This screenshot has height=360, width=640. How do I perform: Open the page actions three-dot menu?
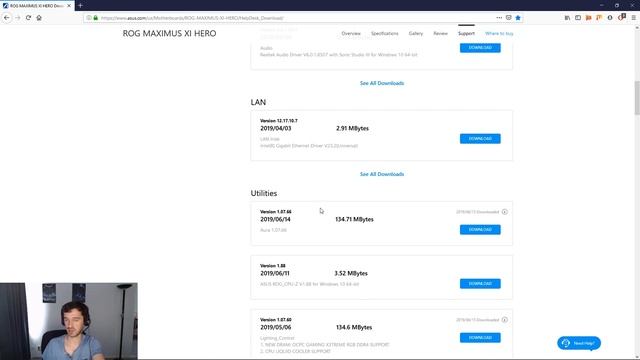pos(499,18)
